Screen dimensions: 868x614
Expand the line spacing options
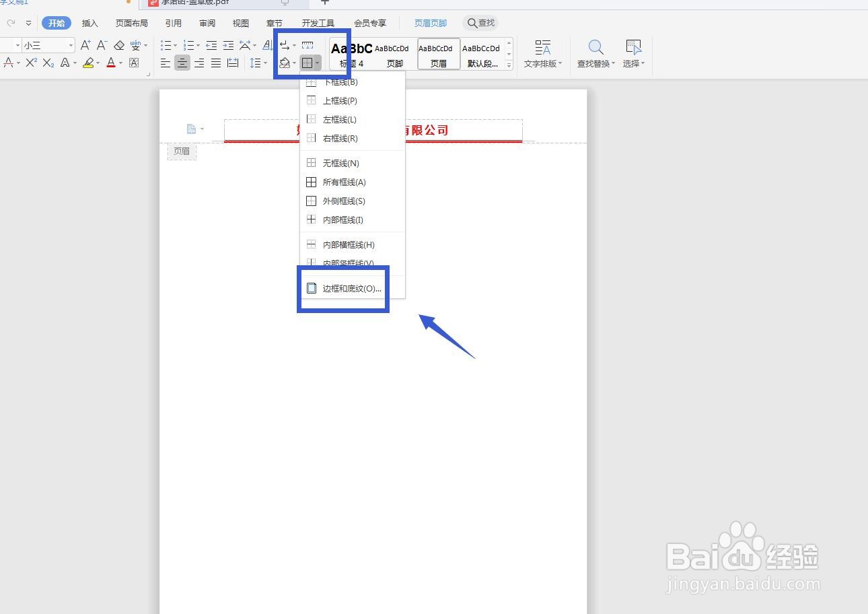pyautogui.click(x=264, y=63)
